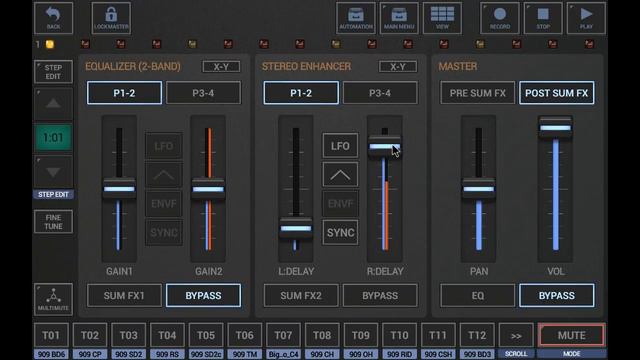Toggle the Master BYPASS button

coord(557,296)
